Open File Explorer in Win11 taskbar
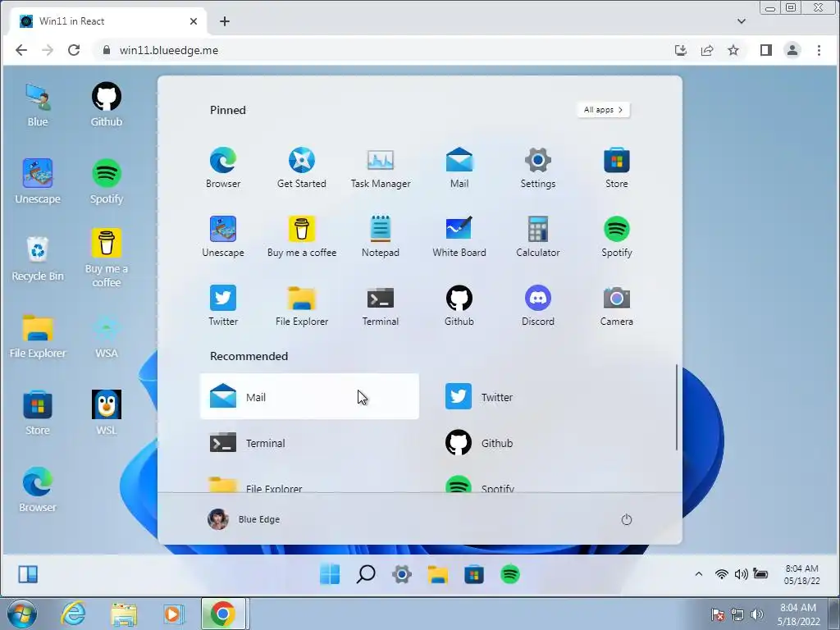 point(438,575)
